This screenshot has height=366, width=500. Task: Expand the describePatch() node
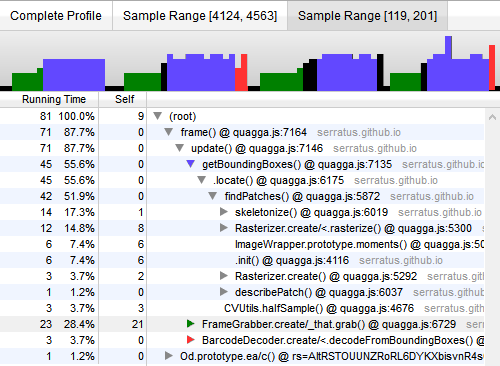point(224,292)
